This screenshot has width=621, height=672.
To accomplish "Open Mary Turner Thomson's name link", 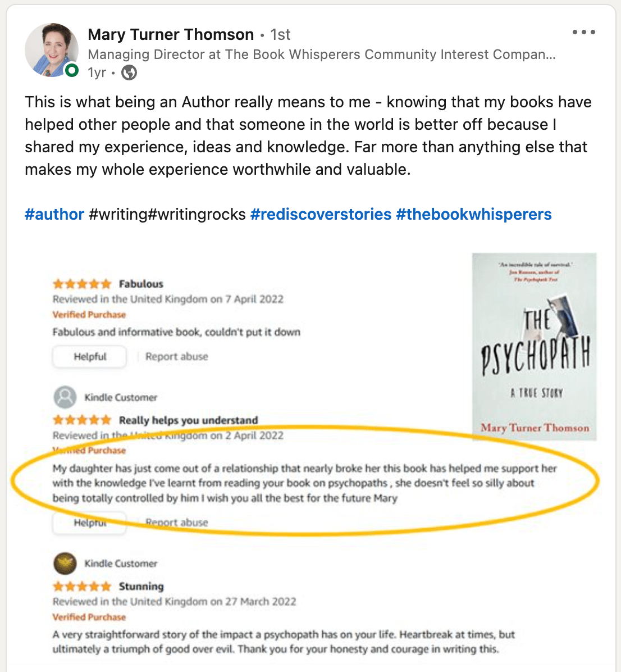I will (171, 34).
